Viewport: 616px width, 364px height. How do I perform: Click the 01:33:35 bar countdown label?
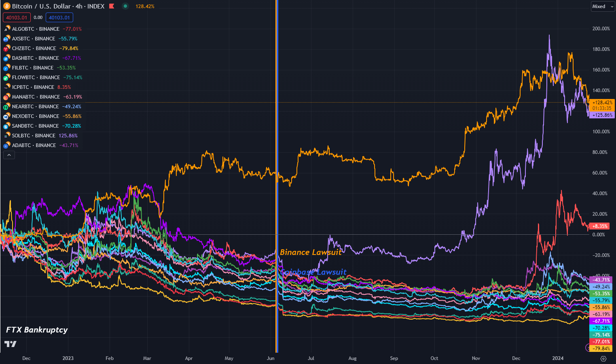(602, 108)
